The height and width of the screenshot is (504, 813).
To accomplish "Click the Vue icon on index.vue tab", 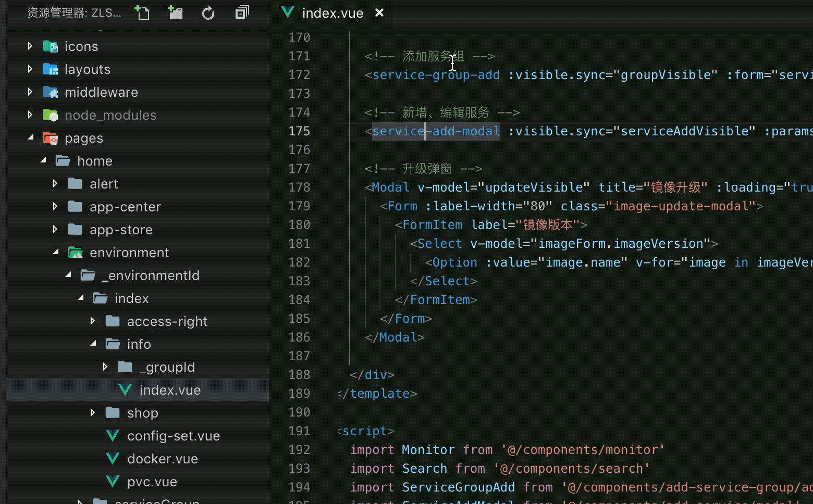I will 287,12.
